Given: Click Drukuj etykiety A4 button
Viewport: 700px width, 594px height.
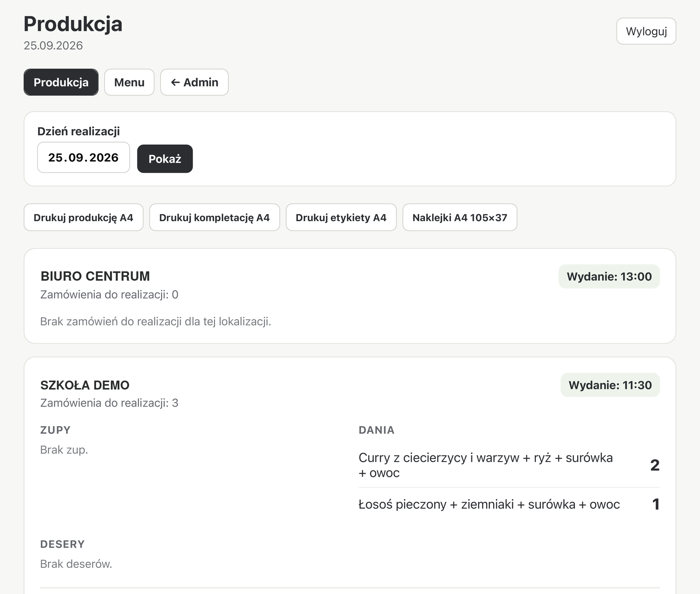Looking at the screenshot, I should (341, 217).
